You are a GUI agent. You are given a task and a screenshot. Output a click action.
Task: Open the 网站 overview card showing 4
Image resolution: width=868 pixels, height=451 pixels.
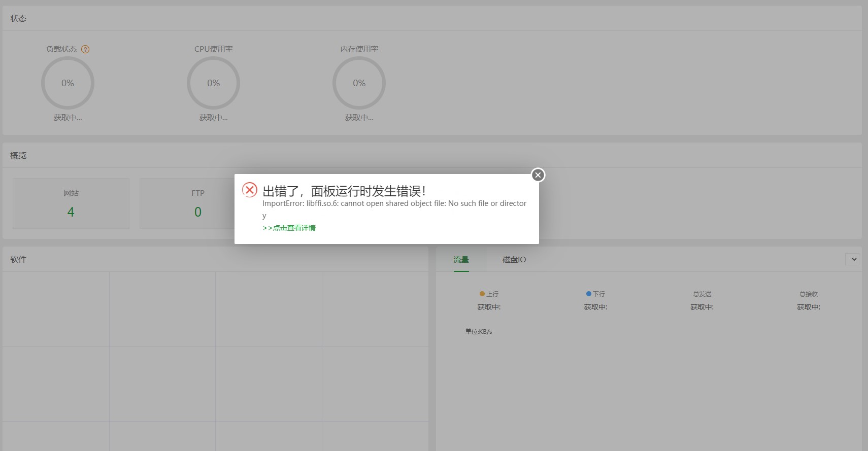[71, 203]
